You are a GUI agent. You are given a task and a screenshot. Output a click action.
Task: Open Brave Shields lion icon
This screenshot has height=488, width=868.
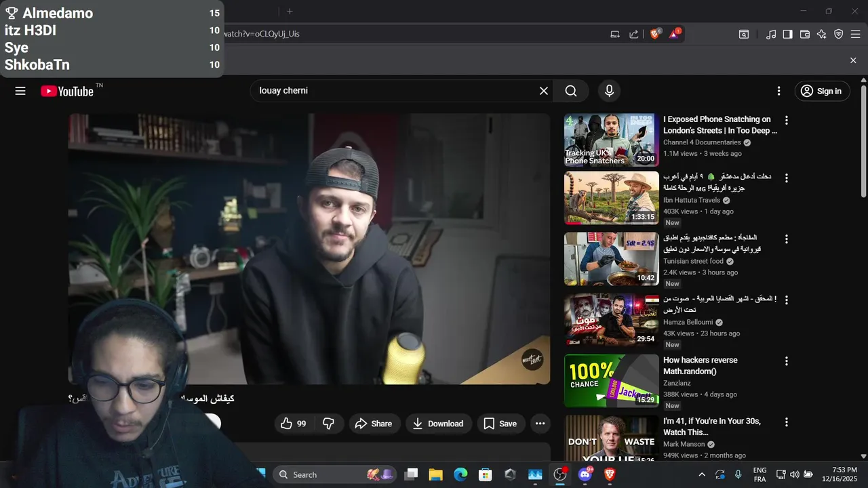tap(655, 33)
